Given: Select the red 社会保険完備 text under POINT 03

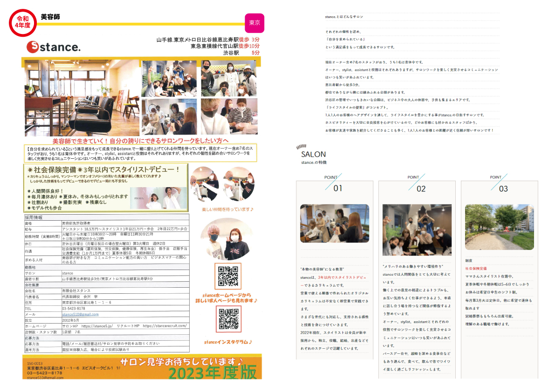Looking at the screenshot, I should tap(476, 268).
